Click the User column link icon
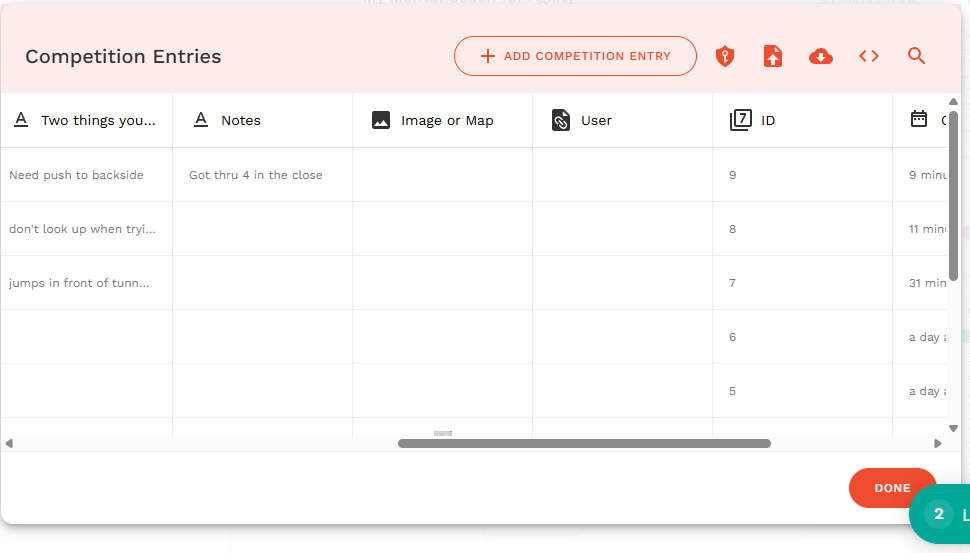This screenshot has width=970, height=553. click(x=560, y=120)
